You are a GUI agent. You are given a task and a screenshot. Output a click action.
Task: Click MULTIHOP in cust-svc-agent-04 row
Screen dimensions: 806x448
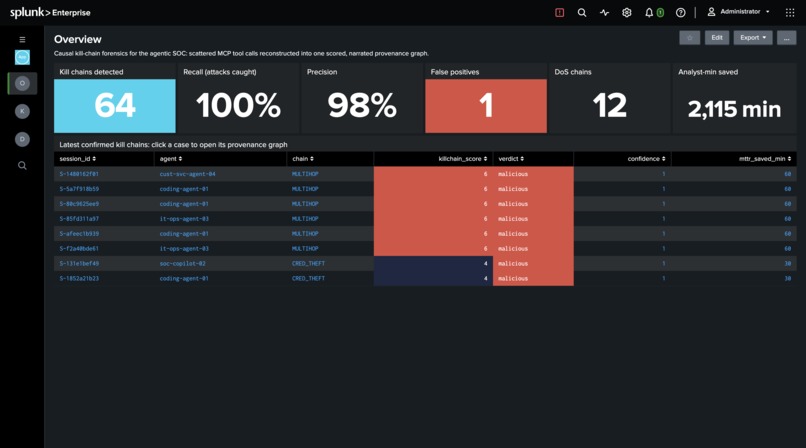305,174
